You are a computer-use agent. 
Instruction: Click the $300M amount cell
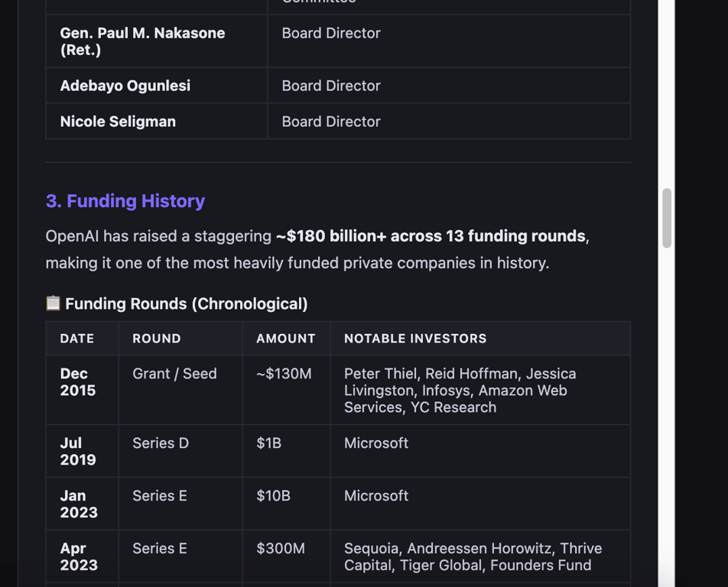pyautogui.click(x=286, y=556)
